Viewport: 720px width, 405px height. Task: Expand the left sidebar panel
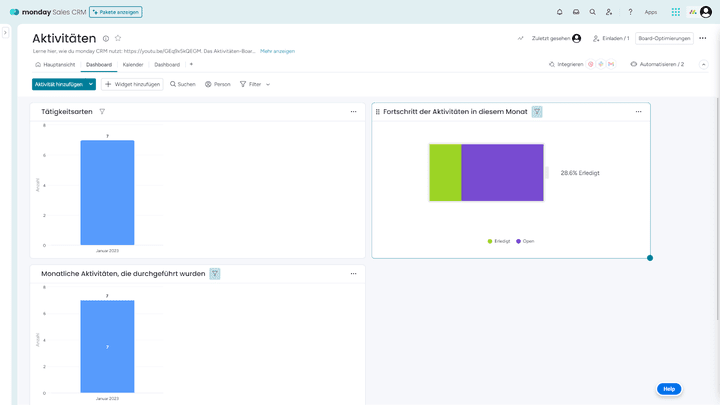pyautogui.click(x=6, y=33)
